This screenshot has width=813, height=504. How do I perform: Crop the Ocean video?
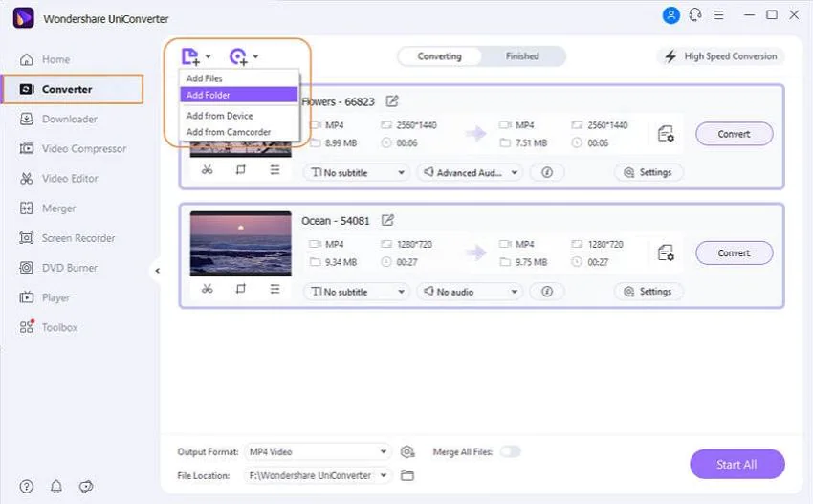tap(241, 289)
